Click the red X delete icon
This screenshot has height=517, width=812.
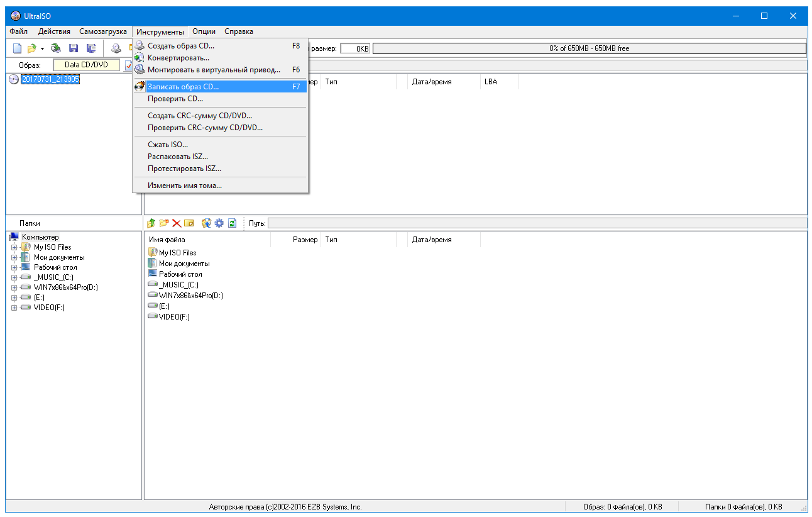click(x=177, y=223)
